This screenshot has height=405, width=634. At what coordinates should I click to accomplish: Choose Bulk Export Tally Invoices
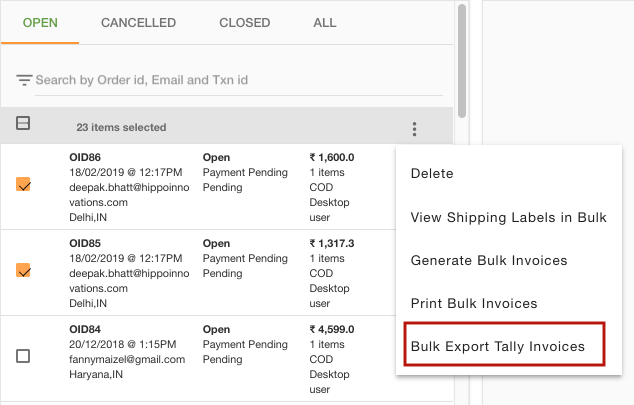tap(498, 346)
